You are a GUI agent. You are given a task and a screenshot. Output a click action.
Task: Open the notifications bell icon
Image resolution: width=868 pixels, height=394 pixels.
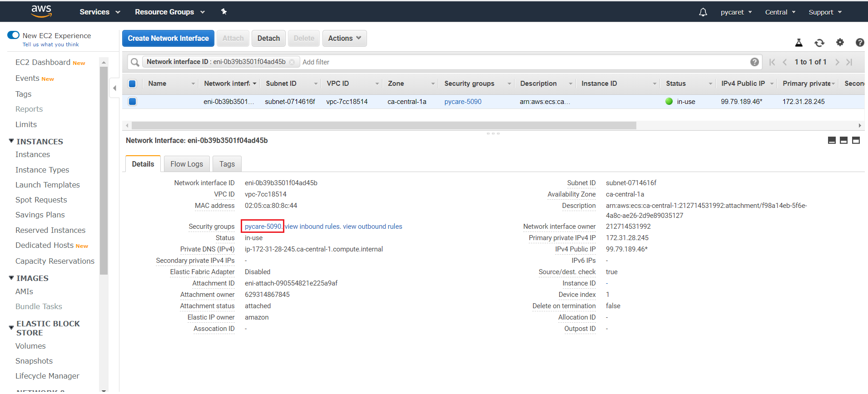tap(703, 12)
